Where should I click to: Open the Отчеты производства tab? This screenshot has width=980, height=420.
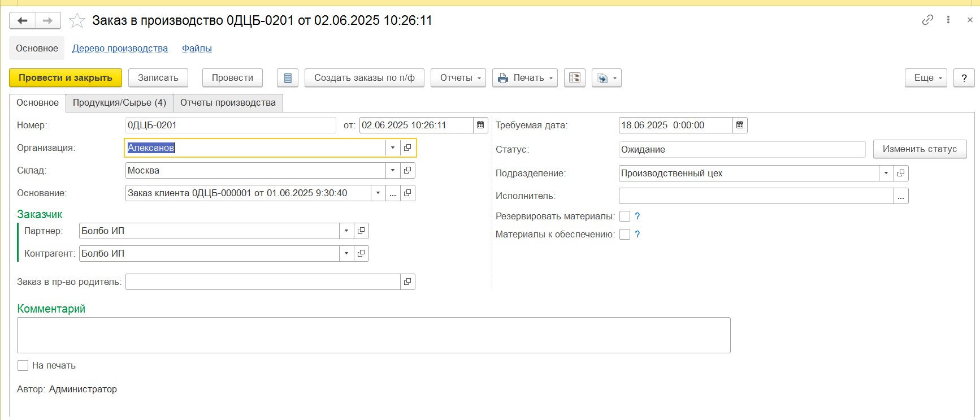[x=228, y=103]
